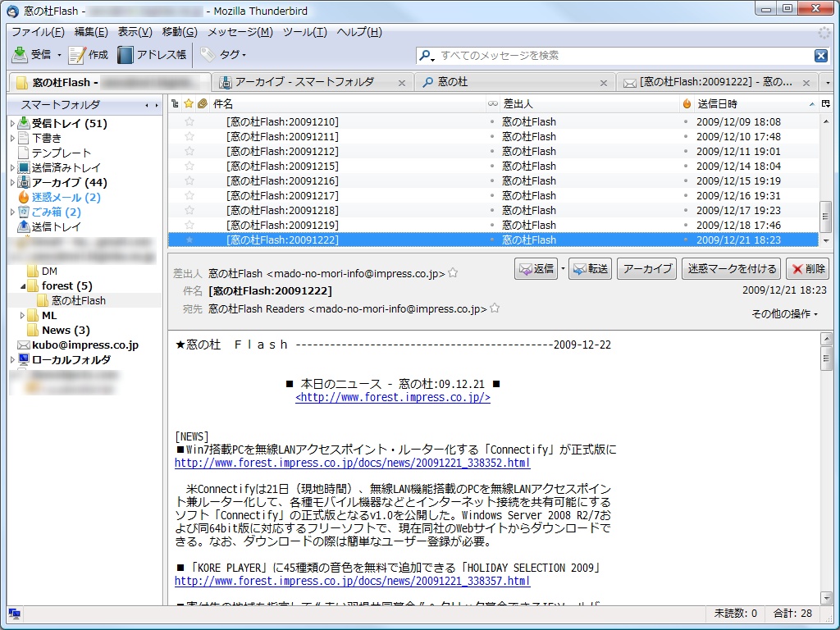
Task: Open the list all tabs dropdown
Action: (828, 83)
